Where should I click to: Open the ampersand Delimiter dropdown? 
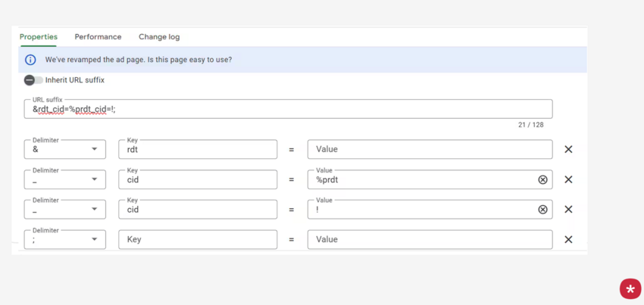pos(65,150)
